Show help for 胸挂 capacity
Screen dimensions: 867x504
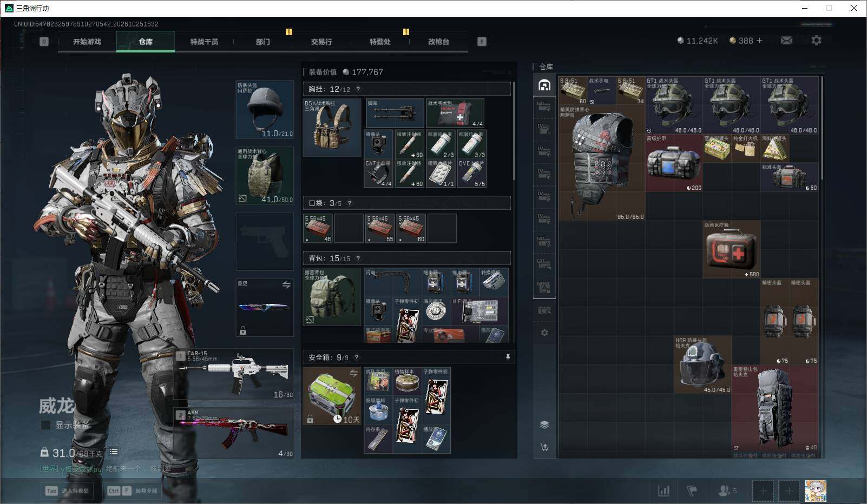(x=358, y=89)
